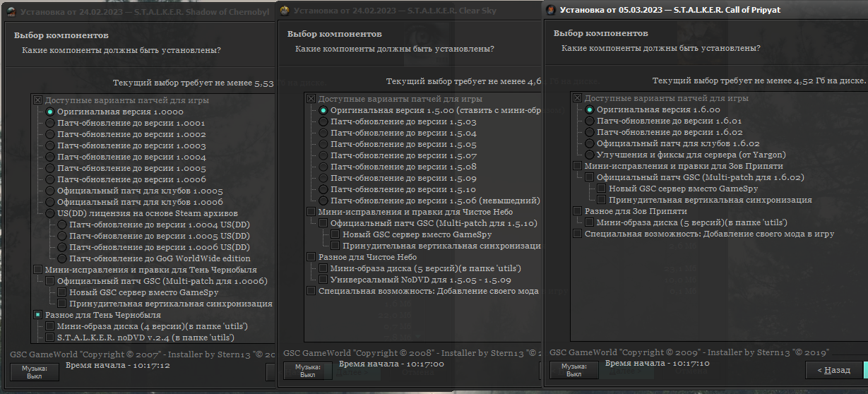The height and width of the screenshot is (394, 868).
Task: Select 'Оригинальная версия 1.0000' in Shadow of Chernobyl
Action: [x=50, y=112]
